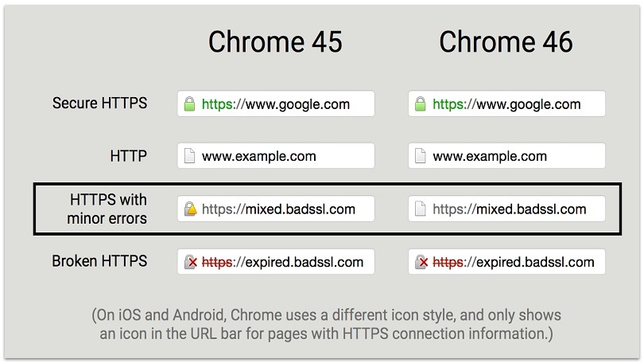Click Chrome 45 https://www.google.com URL text
Screen dimensions: 644x363
click(275, 104)
